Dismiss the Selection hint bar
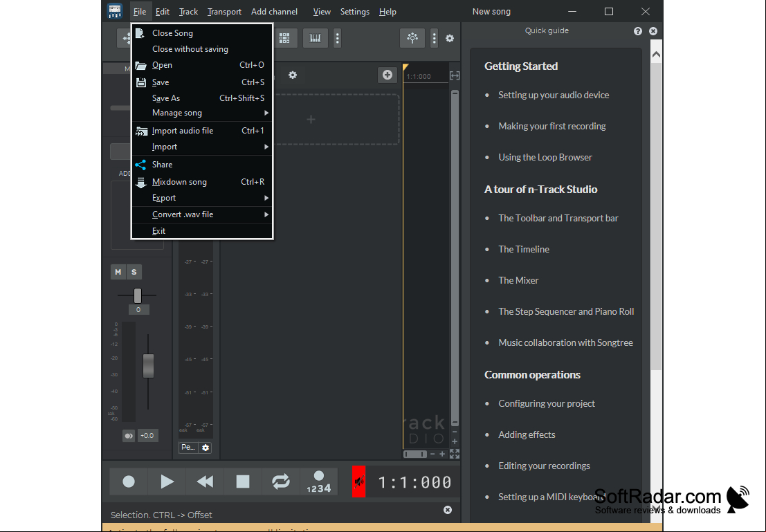Viewport: 766px width, 532px height. coord(448,510)
